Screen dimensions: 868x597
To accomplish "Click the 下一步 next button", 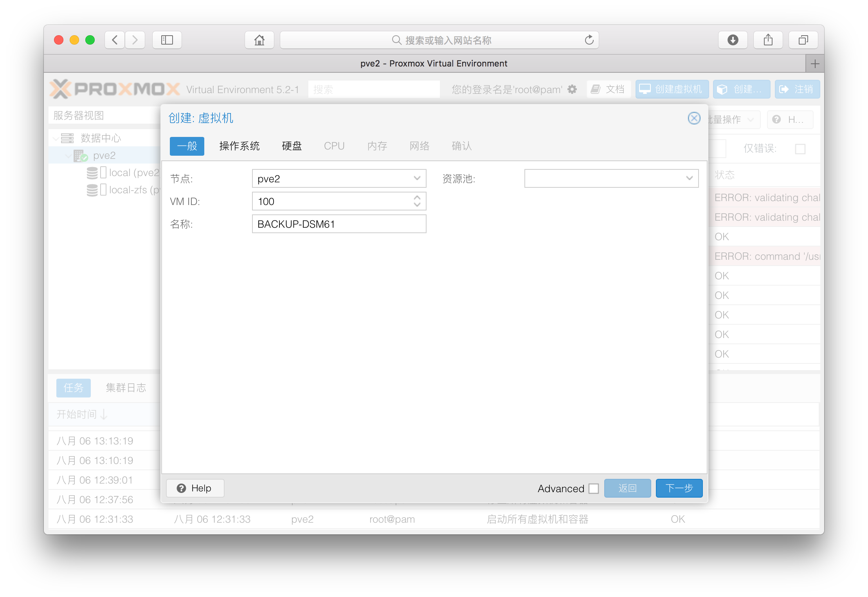I will pyautogui.click(x=679, y=488).
